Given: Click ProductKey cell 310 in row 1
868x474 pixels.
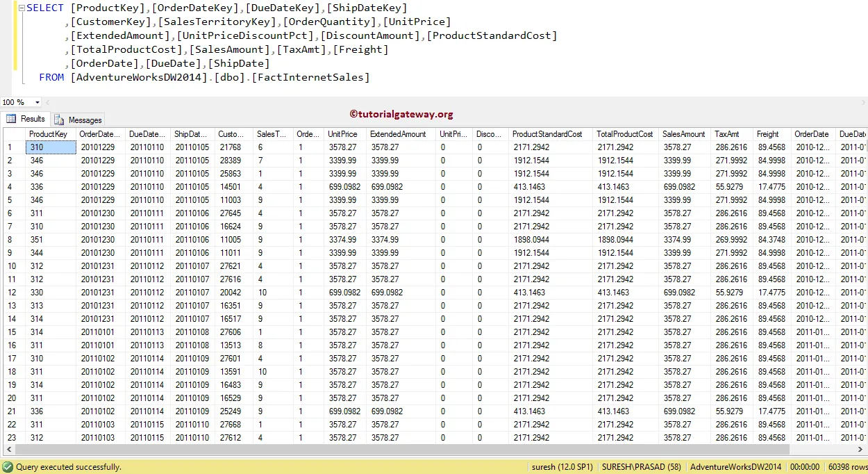Looking at the screenshot, I should point(51,147).
